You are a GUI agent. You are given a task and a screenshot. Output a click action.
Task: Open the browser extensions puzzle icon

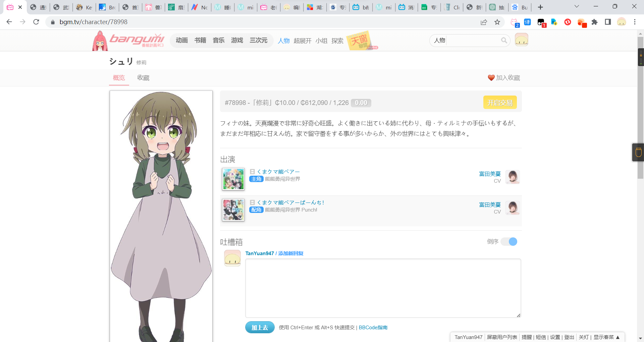[x=594, y=22]
